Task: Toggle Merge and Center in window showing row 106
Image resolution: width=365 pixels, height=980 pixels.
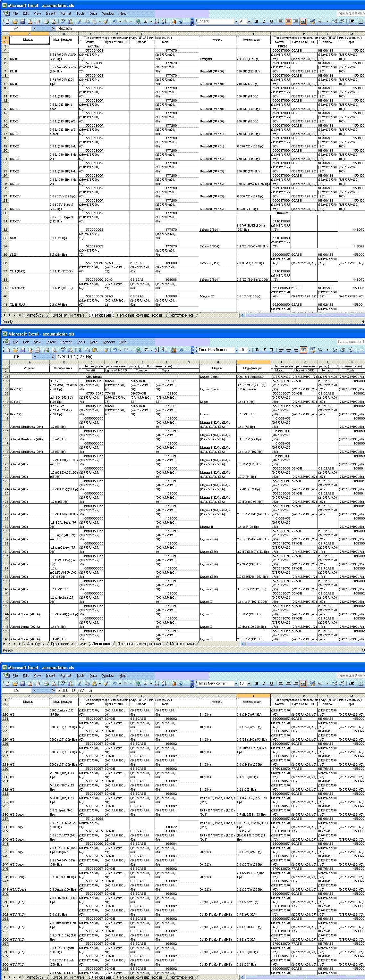Action: pos(303,350)
